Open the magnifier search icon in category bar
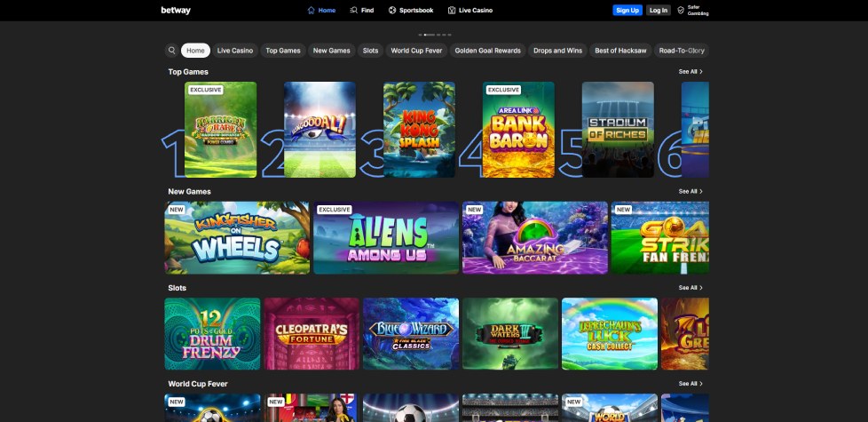The height and width of the screenshot is (422, 868). pyautogui.click(x=171, y=51)
